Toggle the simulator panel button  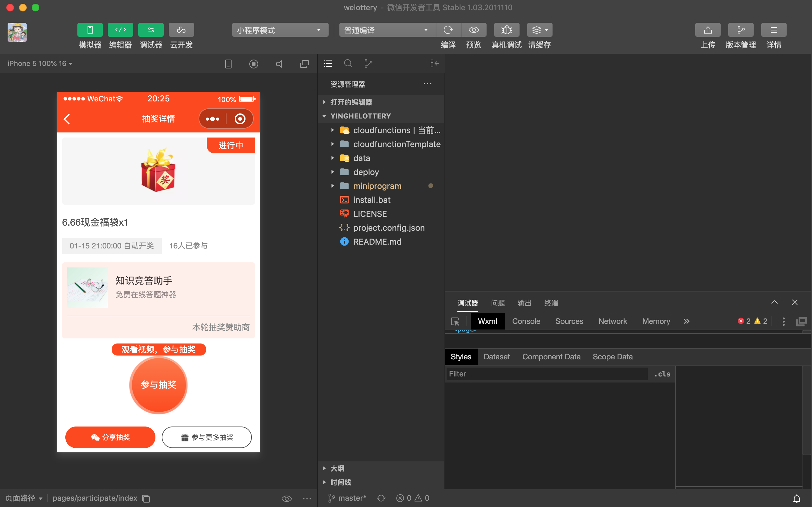[90, 30]
